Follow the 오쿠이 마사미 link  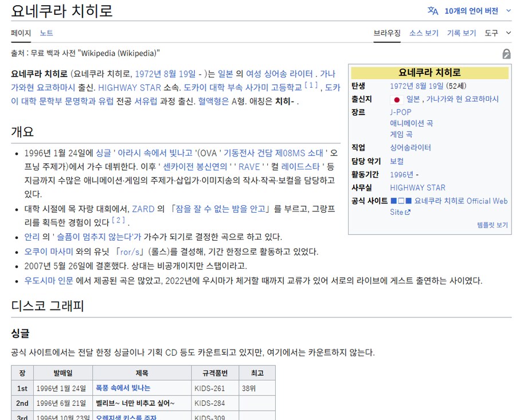click(x=49, y=252)
